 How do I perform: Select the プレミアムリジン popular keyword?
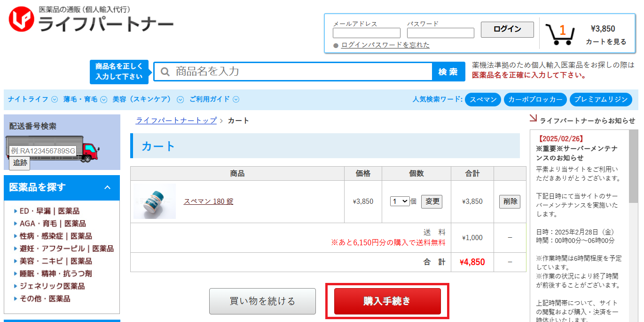click(x=601, y=100)
